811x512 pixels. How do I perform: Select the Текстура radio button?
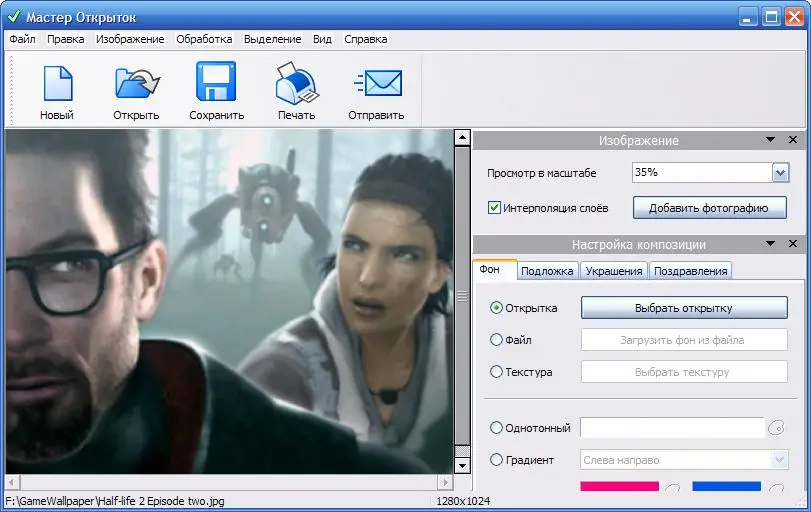point(496,372)
